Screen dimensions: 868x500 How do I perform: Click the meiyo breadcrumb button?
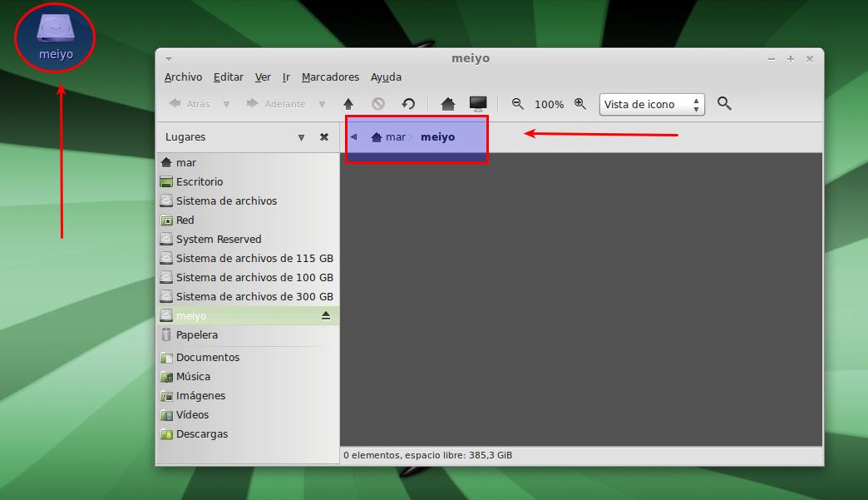click(x=437, y=137)
